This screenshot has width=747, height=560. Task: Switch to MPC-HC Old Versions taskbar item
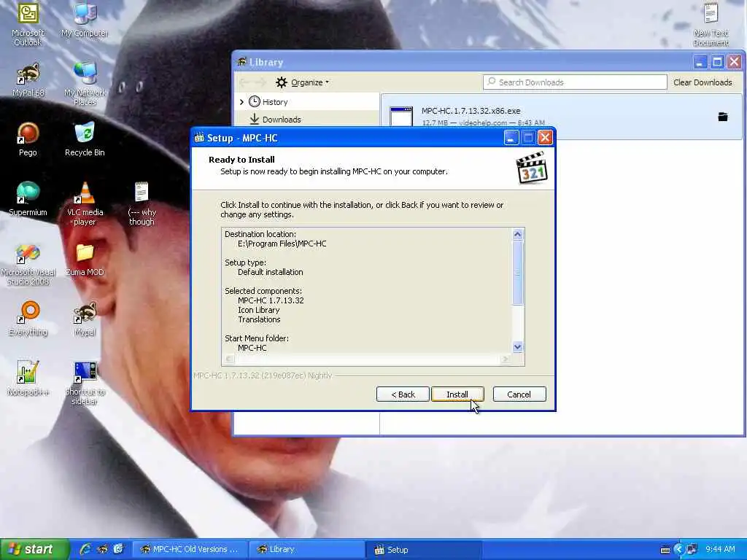point(190,550)
